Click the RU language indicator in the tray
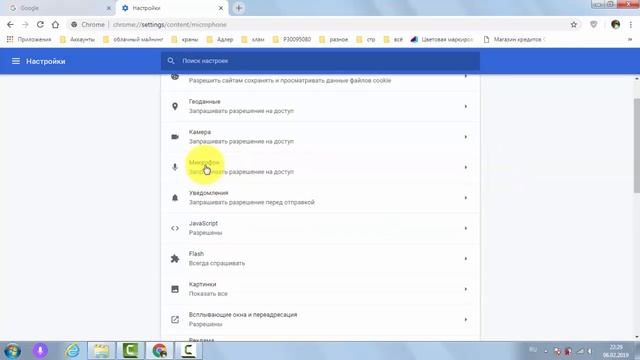 (533, 350)
